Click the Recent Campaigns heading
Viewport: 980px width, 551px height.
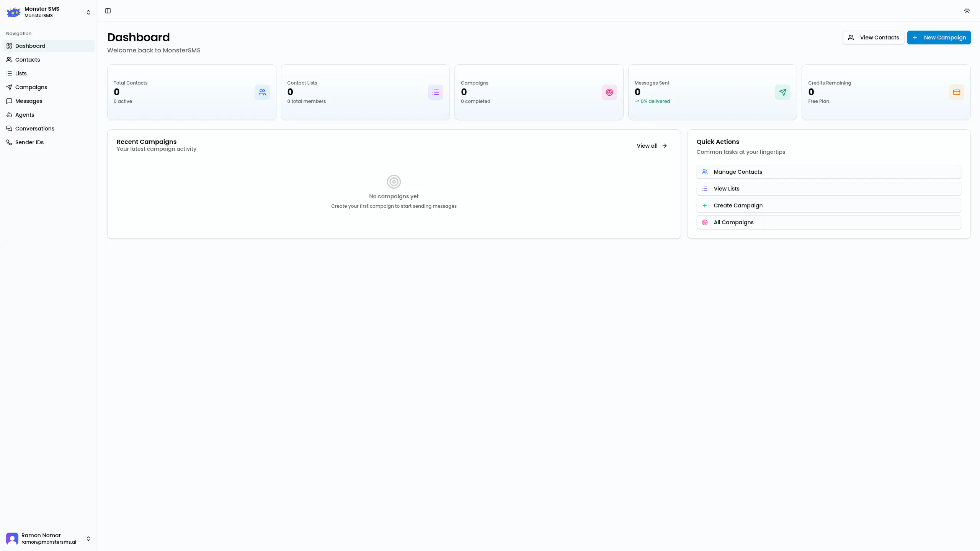pos(147,142)
